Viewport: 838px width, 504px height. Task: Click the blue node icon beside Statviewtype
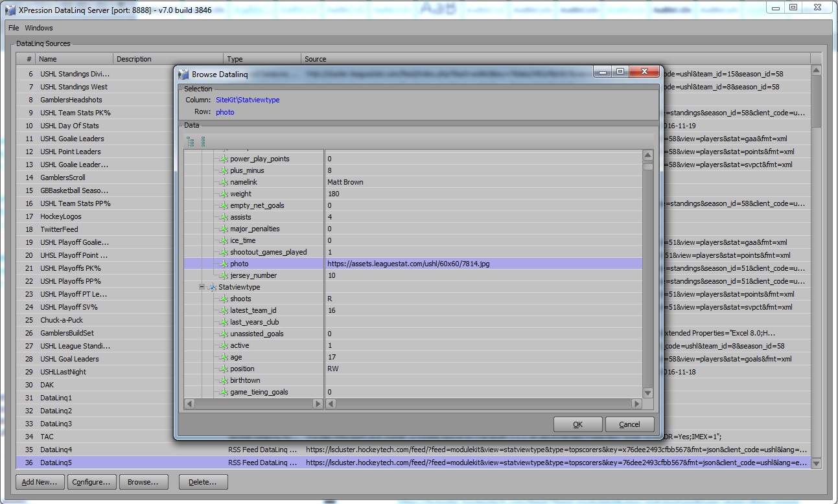pos(212,287)
